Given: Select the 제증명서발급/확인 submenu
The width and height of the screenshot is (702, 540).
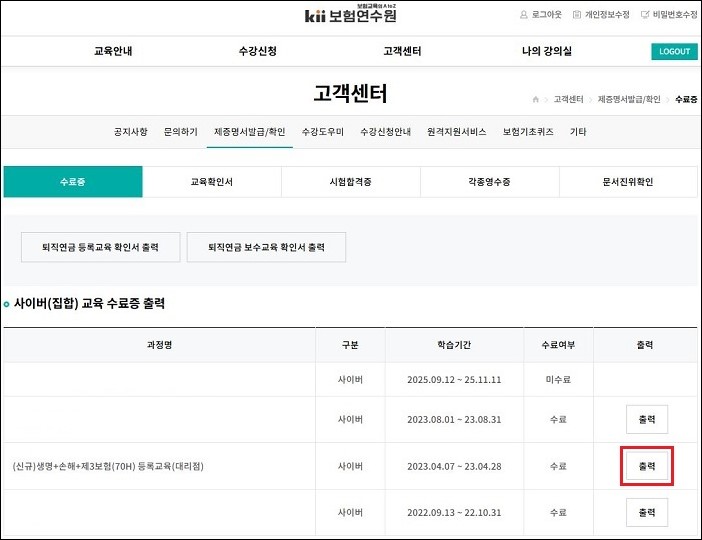Looking at the screenshot, I should tap(250, 132).
